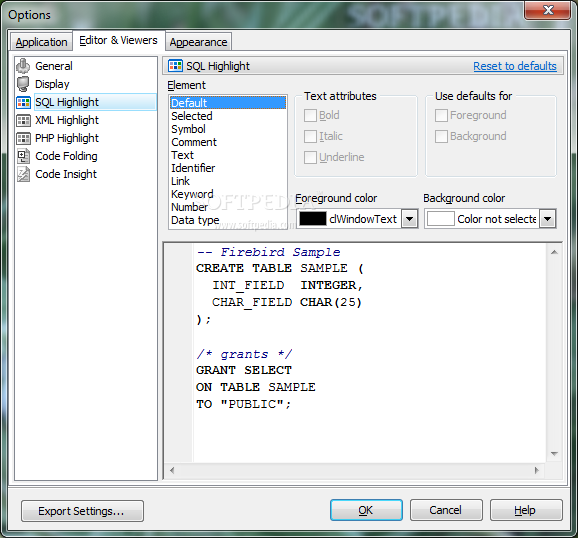Expand the Foreground color dropdown arrow
Viewport: 578px width, 538px height.
tap(409, 219)
